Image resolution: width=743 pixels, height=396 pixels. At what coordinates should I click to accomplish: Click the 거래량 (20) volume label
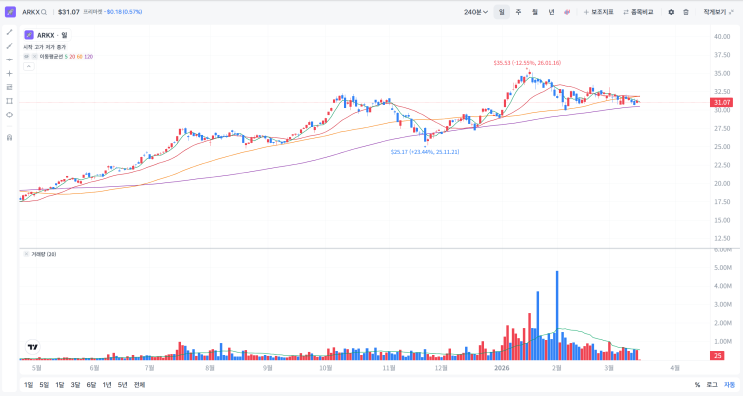tap(44, 254)
